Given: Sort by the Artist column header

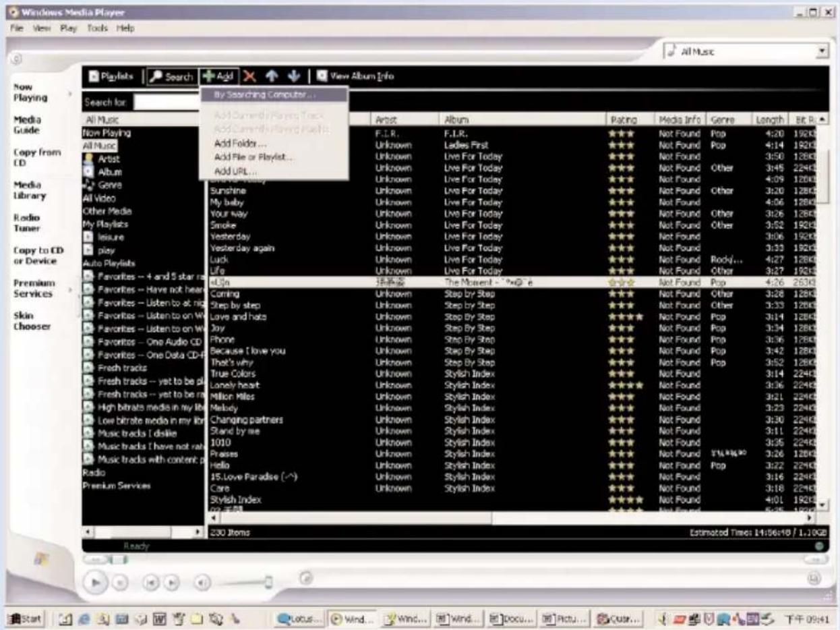Looking at the screenshot, I should (404, 119).
